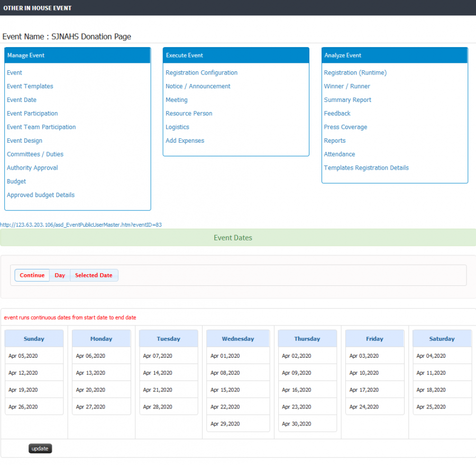Open the Event link under Manage Event
The image size is (476, 465).
click(x=14, y=73)
